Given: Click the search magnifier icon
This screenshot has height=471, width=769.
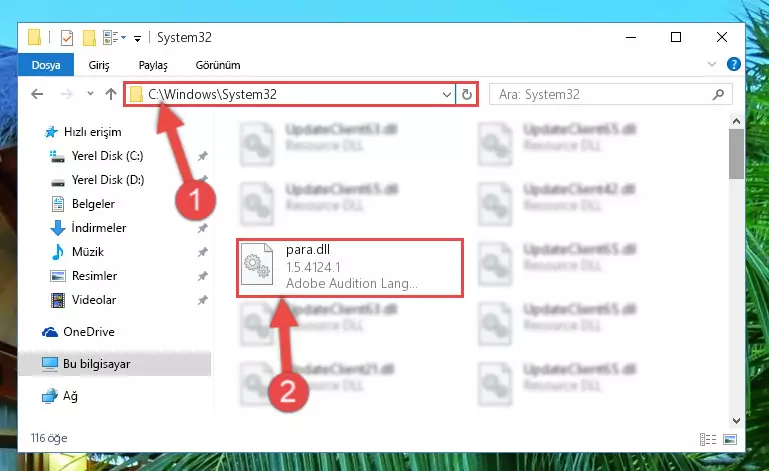Looking at the screenshot, I should click(718, 94).
